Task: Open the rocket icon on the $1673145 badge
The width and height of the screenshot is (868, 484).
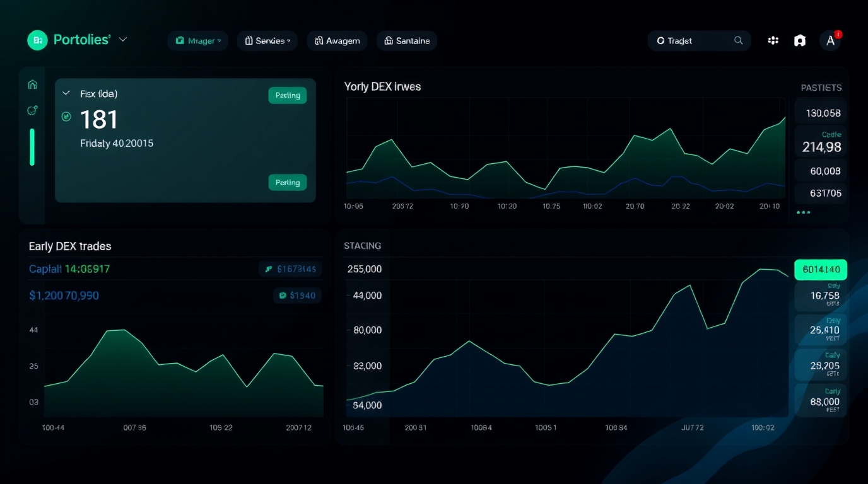Action: point(268,269)
